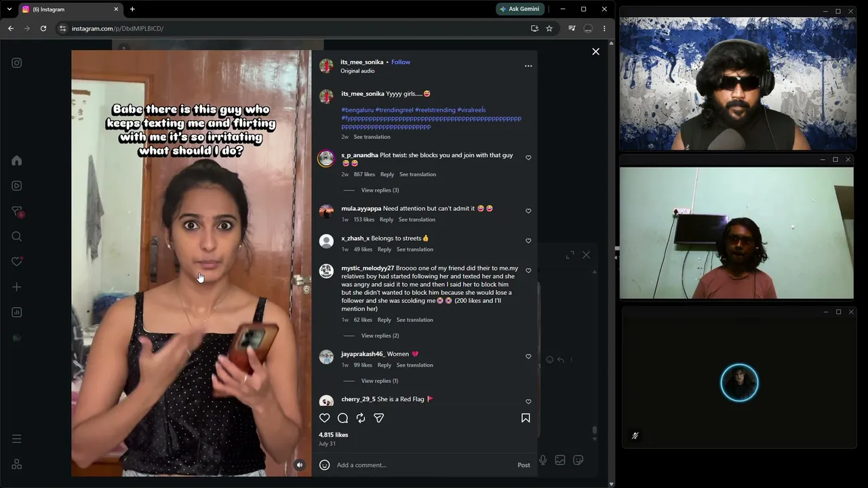The width and height of the screenshot is (868, 488).
Task: Expand View replies (3)
Action: pos(380,190)
